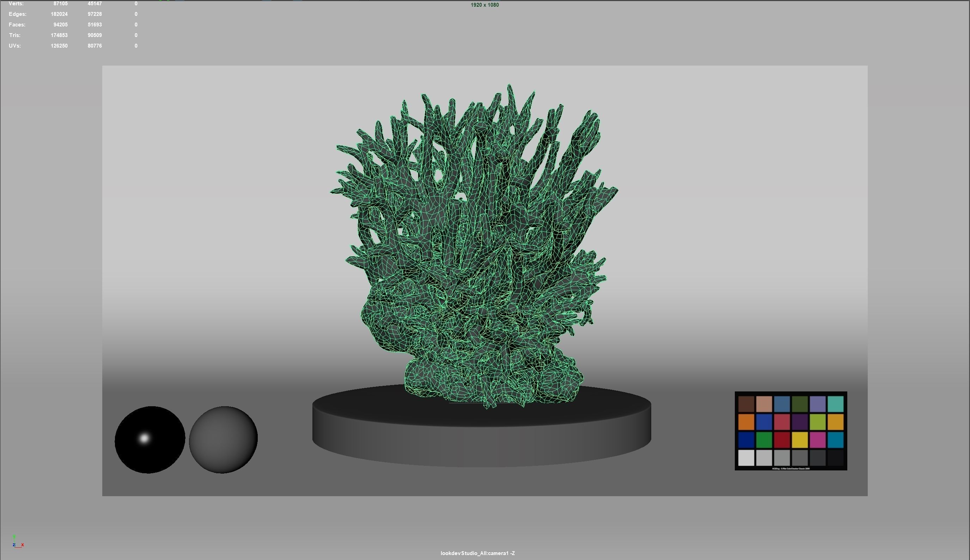The width and height of the screenshot is (970, 560).
Task: Click the XYZ axis orientation gizmo
Action: (18, 542)
